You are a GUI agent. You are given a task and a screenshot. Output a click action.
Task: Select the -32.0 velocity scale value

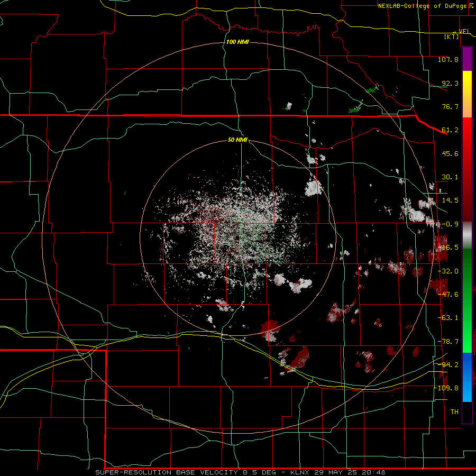(448, 271)
